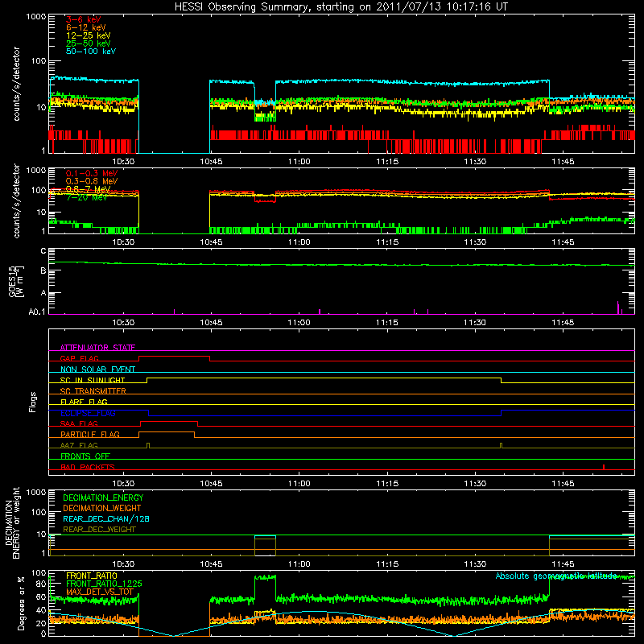Click the vertical 'Flags' axis title
Viewport: 644px width, 644px height.
point(32,402)
